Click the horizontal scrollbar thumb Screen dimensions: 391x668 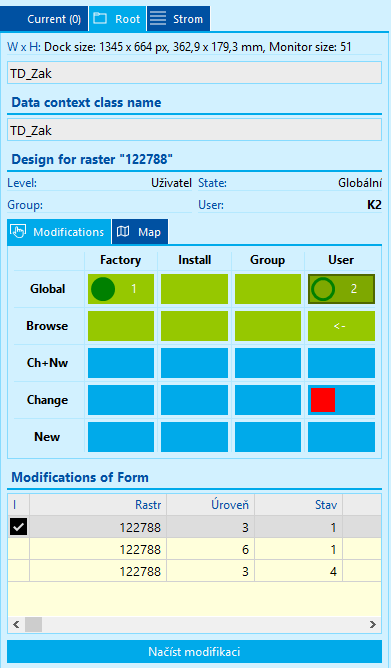33,625
